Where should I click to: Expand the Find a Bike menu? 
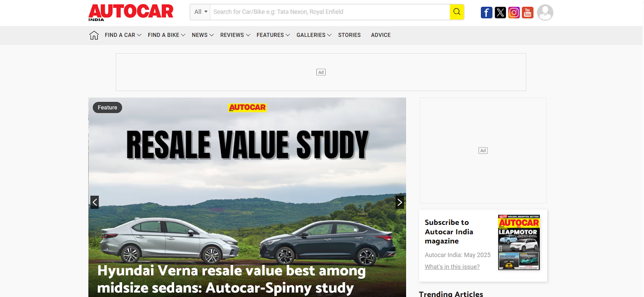tap(167, 35)
